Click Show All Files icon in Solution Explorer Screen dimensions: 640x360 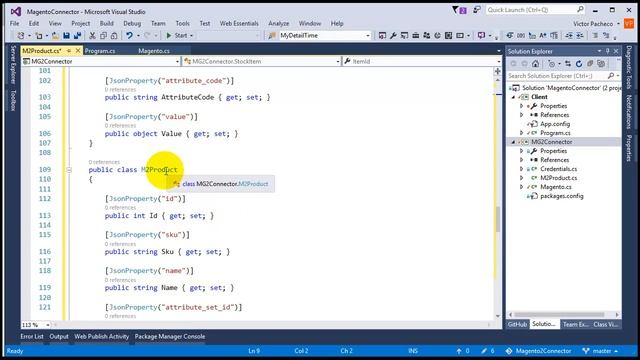click(601, 64)
